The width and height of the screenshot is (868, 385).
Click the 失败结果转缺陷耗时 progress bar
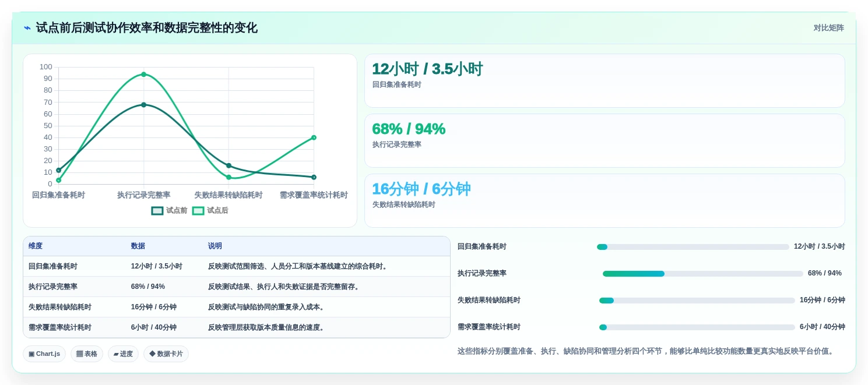(x=697, y=301)
